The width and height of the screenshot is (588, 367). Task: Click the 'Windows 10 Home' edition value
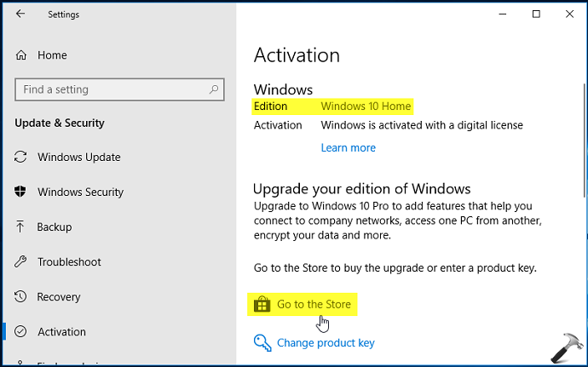pyautogui.click(x=366, y=106)
